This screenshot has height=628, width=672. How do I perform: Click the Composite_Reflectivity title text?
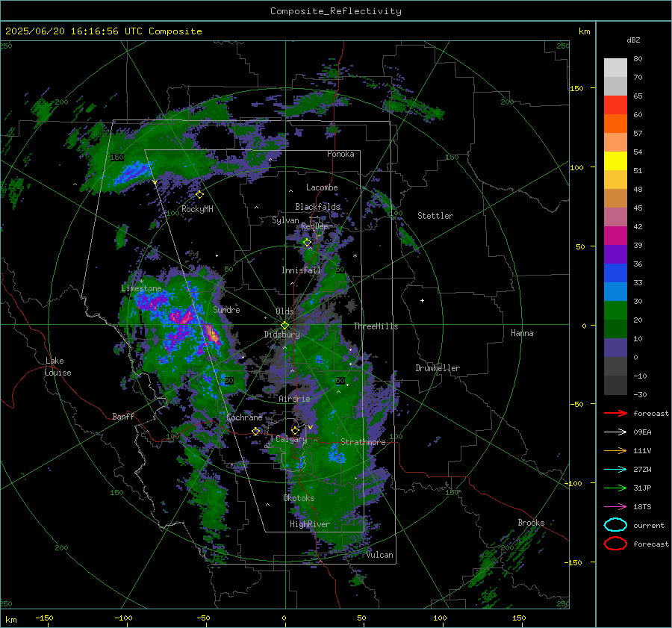335,11
